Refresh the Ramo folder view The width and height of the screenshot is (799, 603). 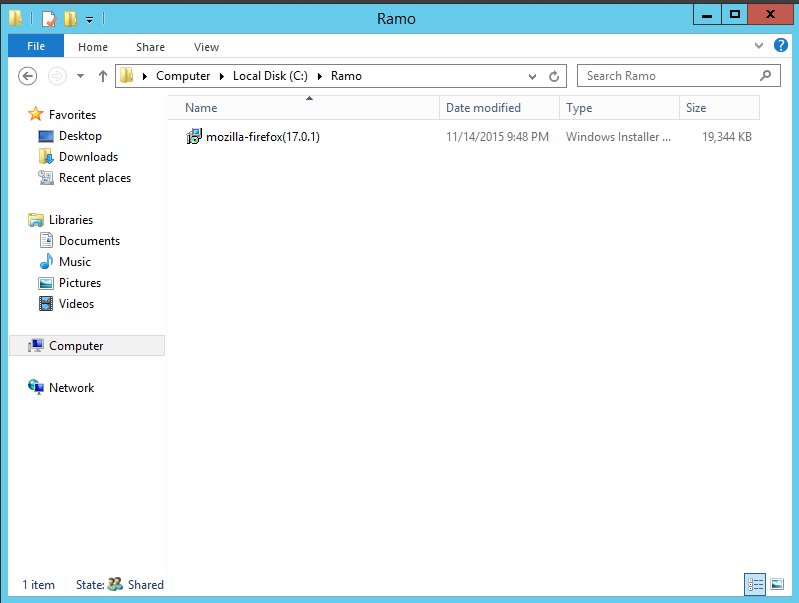(x=554, y=76)
